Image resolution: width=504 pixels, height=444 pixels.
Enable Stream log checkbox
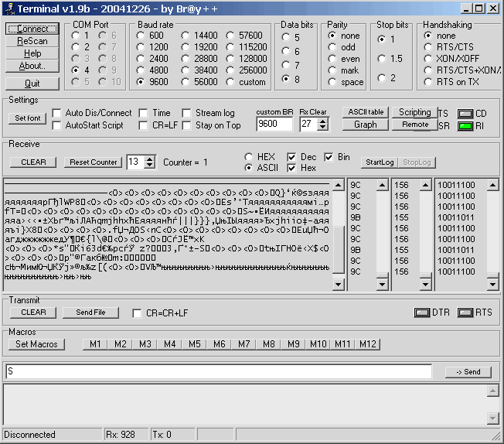click(x=186, y=113)
